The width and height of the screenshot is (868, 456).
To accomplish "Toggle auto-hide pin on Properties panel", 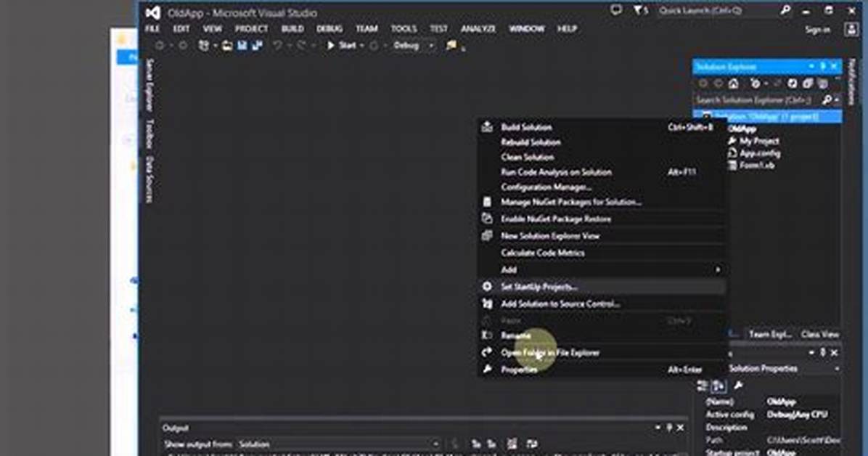I will pyautogui.click(x=823, y=353).
